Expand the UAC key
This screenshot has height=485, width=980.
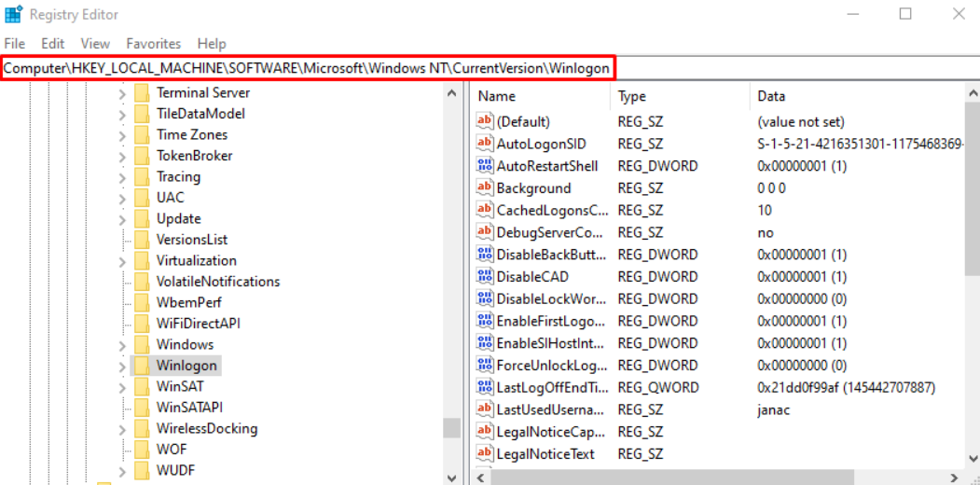coord(122,198)
